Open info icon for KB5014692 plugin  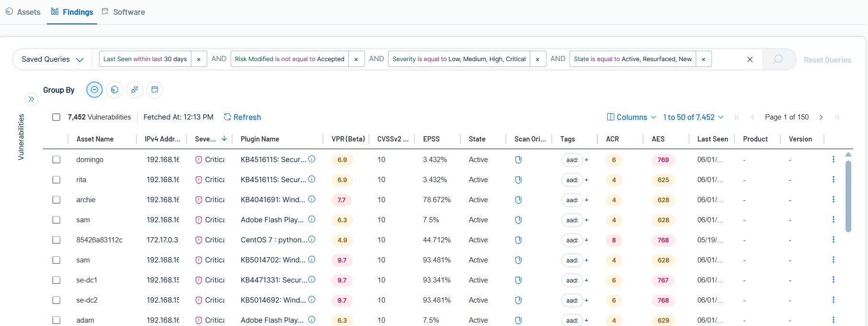(x=312, y=300)
